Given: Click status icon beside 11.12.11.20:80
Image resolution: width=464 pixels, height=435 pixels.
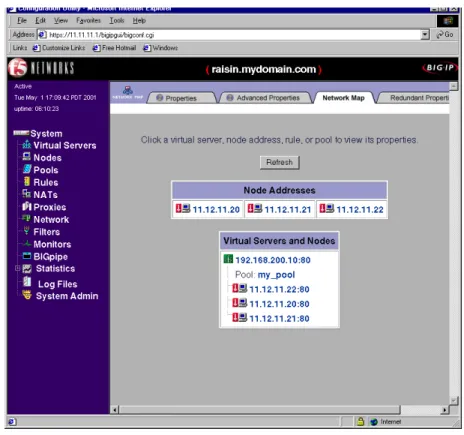Looking at the screenshot, I should click(x=240, y=303).
